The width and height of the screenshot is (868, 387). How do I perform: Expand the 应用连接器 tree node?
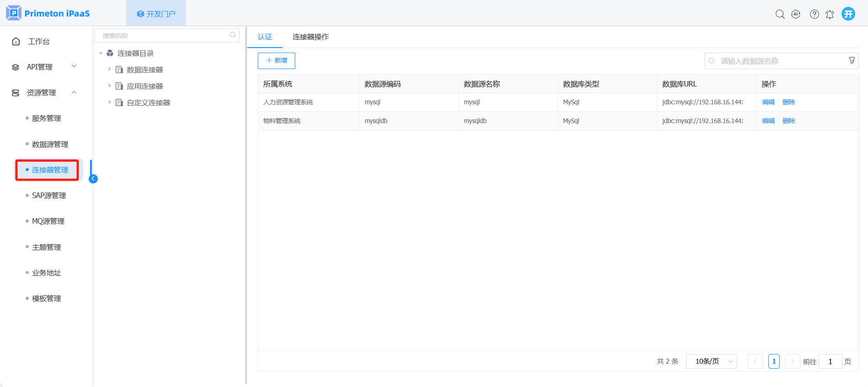tap(110, 86)
